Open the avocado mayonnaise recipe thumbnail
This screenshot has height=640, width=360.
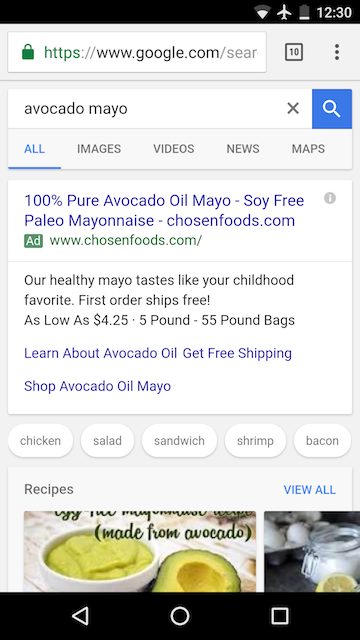[140, 551]
